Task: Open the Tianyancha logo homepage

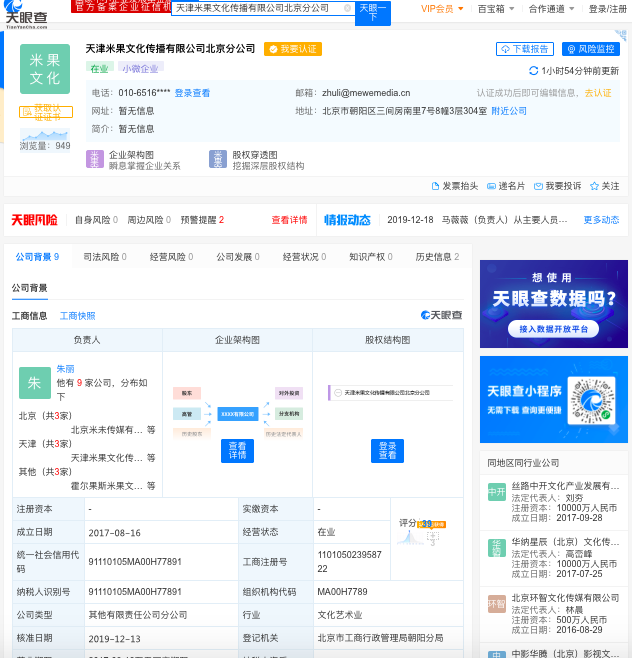Action: point(26,15)
